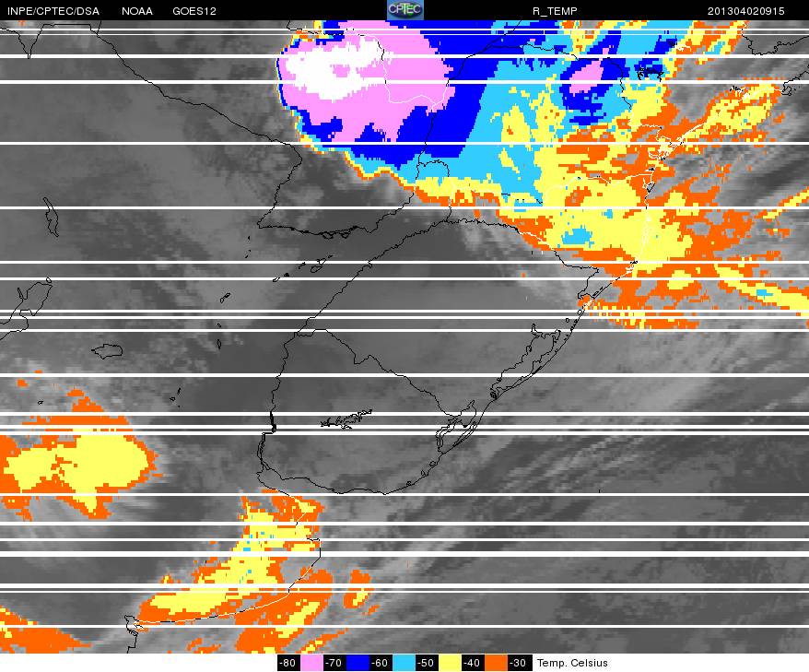The image size is (809, 672).
Task: Click the -70 legend value
Action: click(334, 663)
